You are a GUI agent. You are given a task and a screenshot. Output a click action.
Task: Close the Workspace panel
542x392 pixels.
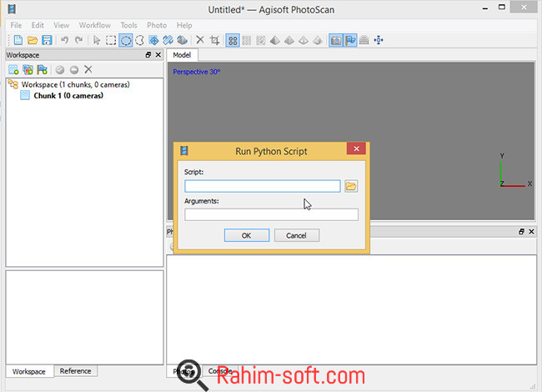point(158,54)
